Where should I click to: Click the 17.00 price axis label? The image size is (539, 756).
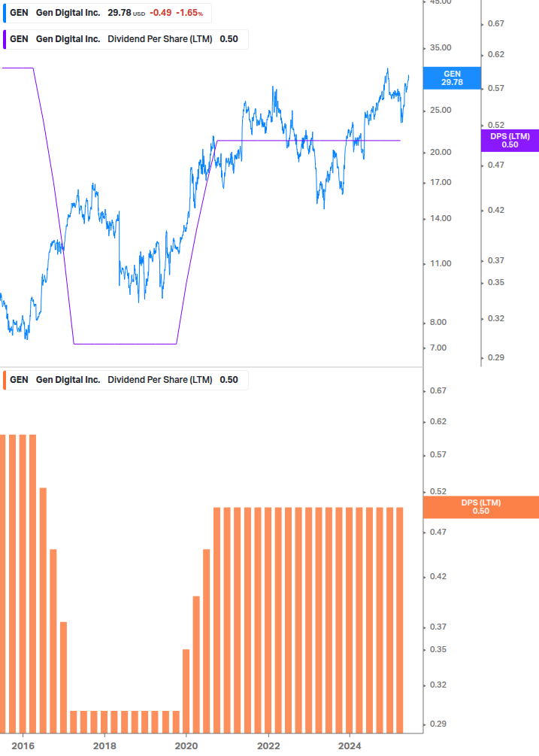coord(441,182)
